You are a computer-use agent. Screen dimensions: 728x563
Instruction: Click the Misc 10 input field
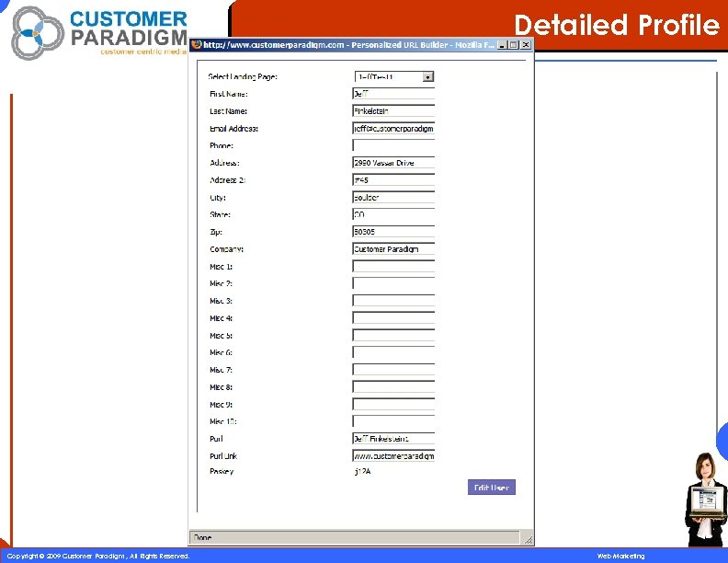tap(393, 420)
